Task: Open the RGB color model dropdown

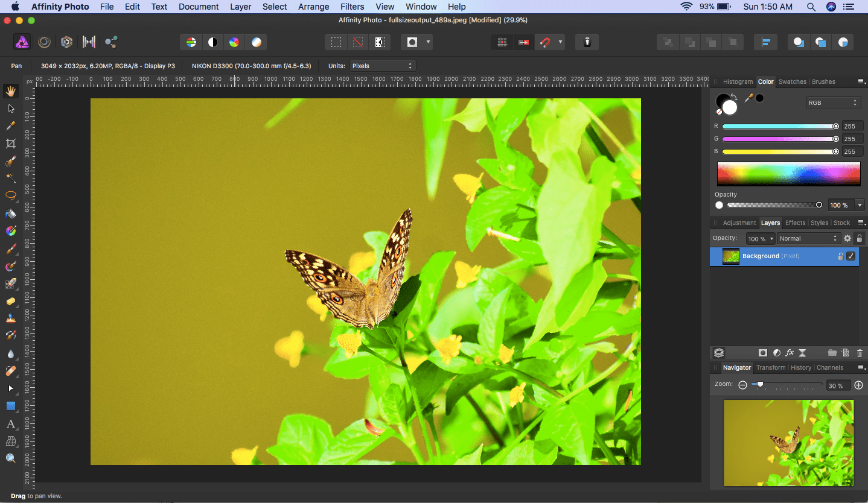Action: click(x=832, y=103)
